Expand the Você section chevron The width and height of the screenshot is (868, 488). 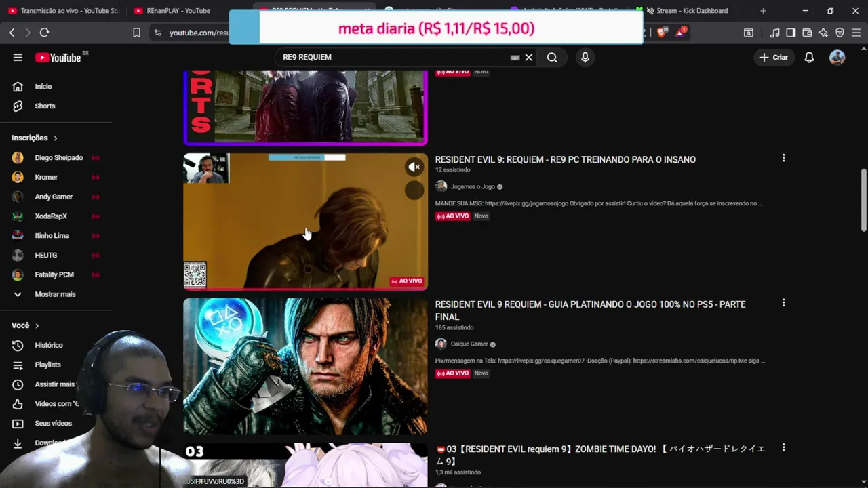(x=37, y=326)
